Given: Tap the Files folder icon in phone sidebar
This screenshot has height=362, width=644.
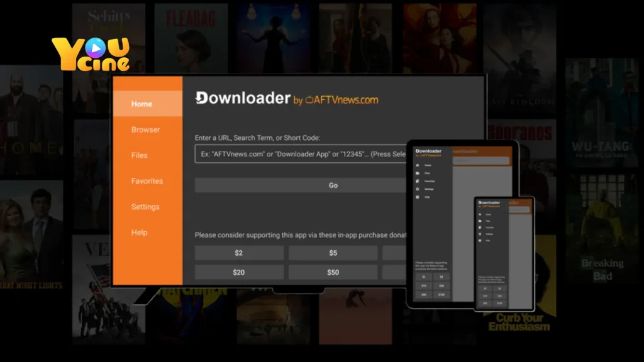Looking at the screenshot, I should (x=480, y=221).
